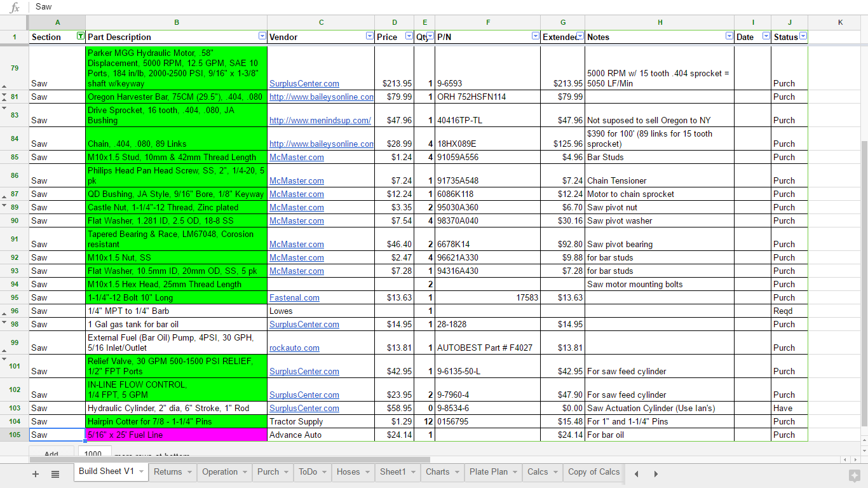Add a new sheet with plus icon
The width and height of the screenshot is (868, 488).
coord(36,473)
